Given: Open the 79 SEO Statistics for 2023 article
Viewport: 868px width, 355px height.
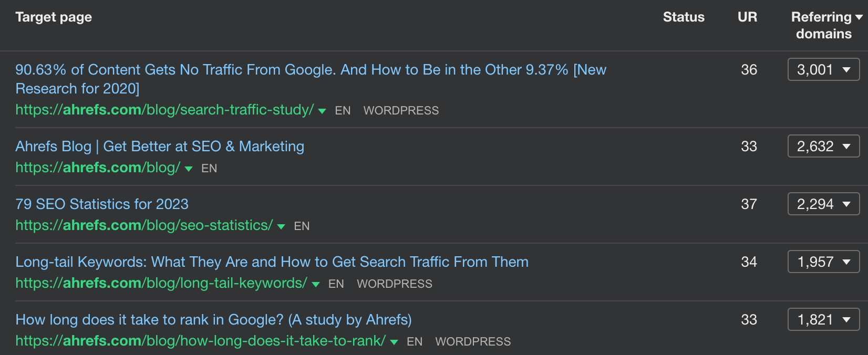Looking at the screenshot, I should click(102, 204).
